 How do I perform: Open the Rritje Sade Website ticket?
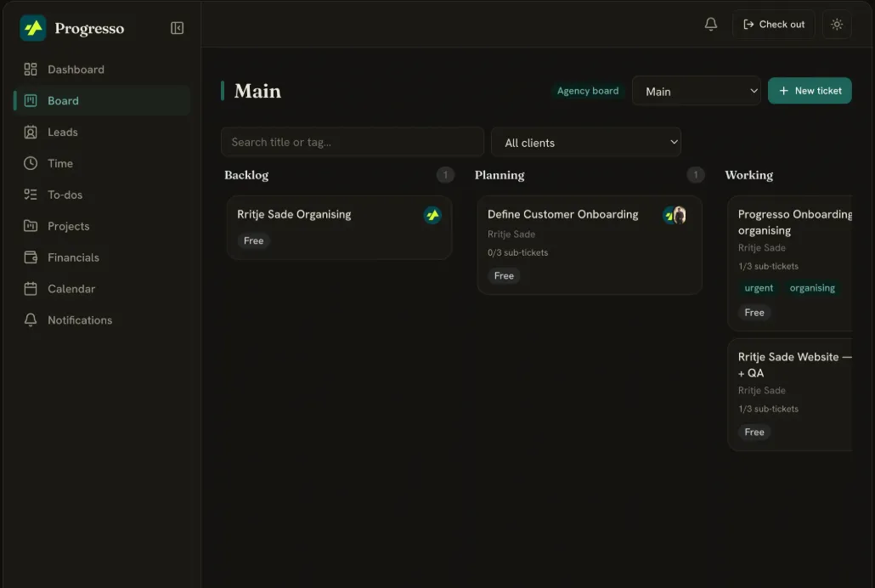coord(790,394)
